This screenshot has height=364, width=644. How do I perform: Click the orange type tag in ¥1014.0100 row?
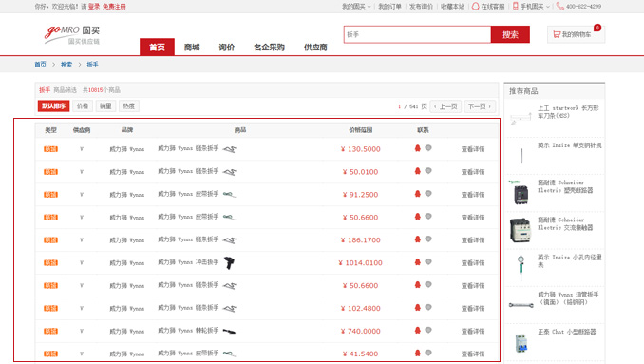point(50,263)
